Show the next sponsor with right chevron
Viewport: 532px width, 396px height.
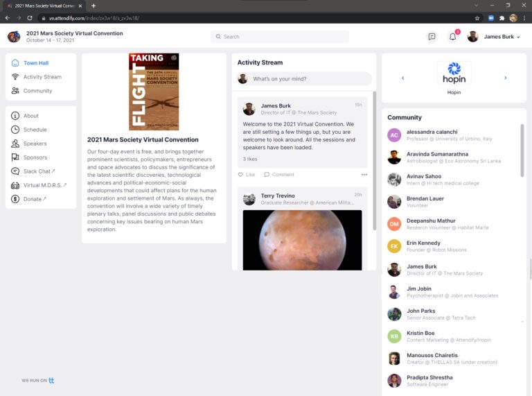click(x=505, y=78)
